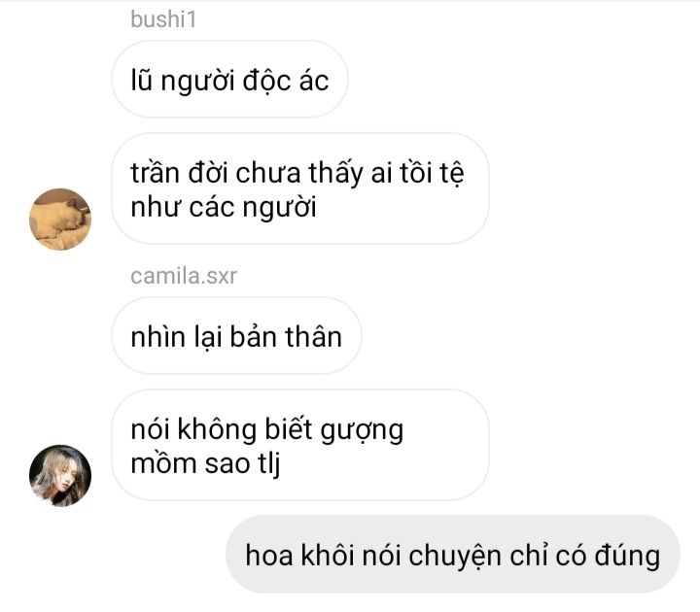Select the "lũ người độc ác" message
This screenshot has width=700, height=612.
(x=229, y=80)
